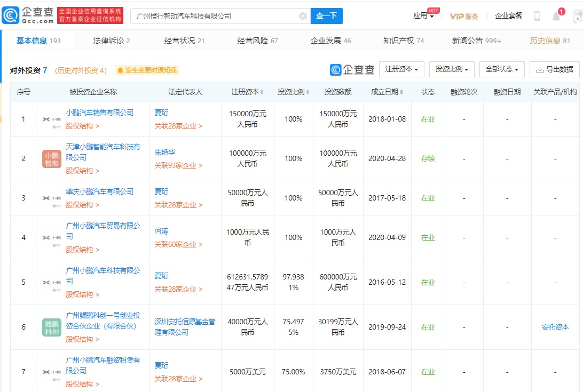Viewport: 583px width, 392px height.
Task: Switch to 知识产权 tab
Action: pyautogui.click(x=404, y=41)
